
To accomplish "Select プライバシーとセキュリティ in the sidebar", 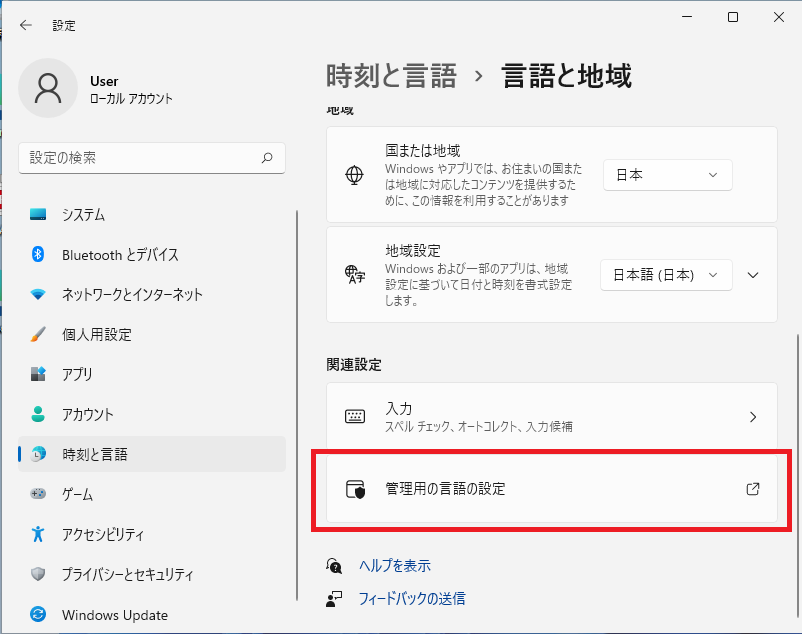I will (x=152, y=574).
